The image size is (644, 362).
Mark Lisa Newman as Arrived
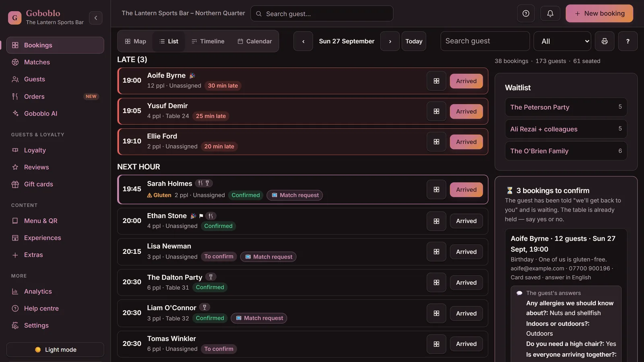pyautogui.click(x=466, y=252)
